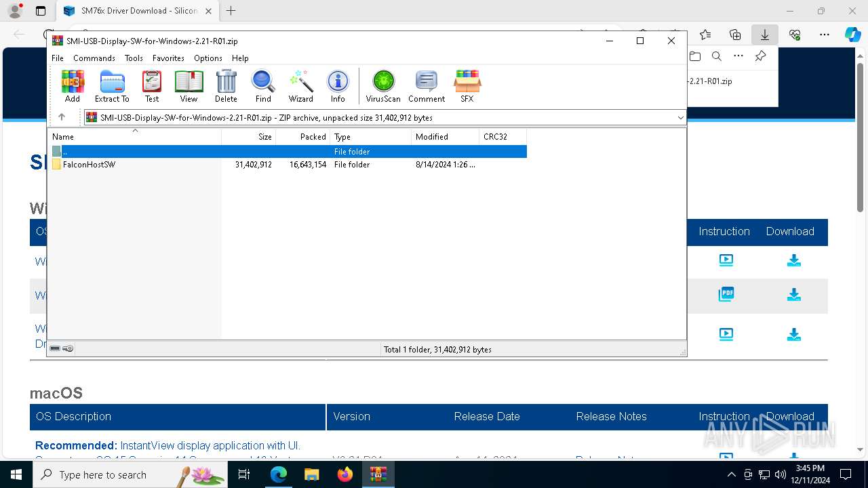Click the Recommended InstantView macOS link
This screenshot has height=488, width=868.
click(167, 445)
